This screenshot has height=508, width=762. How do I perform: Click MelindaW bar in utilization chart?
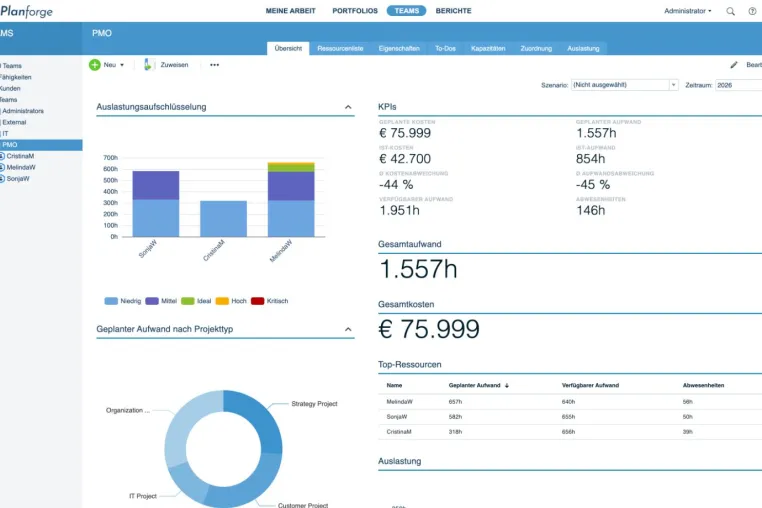tap(291, 199)
